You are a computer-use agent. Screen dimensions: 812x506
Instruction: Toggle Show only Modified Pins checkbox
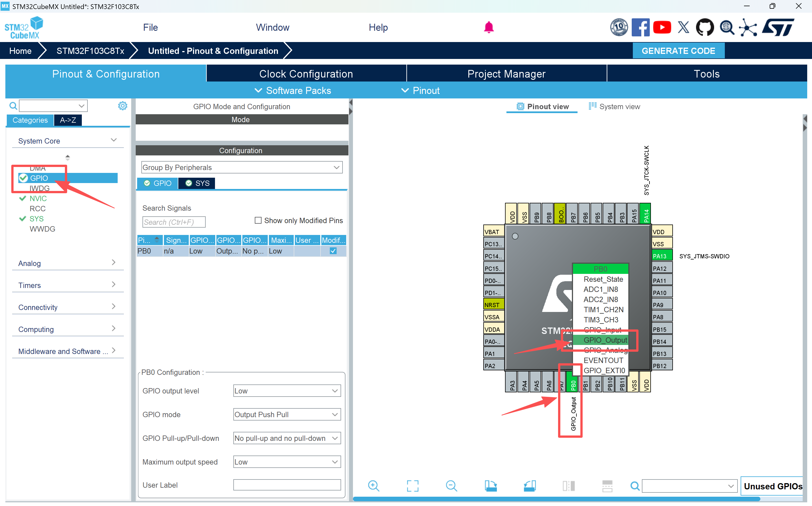(258, 221)
